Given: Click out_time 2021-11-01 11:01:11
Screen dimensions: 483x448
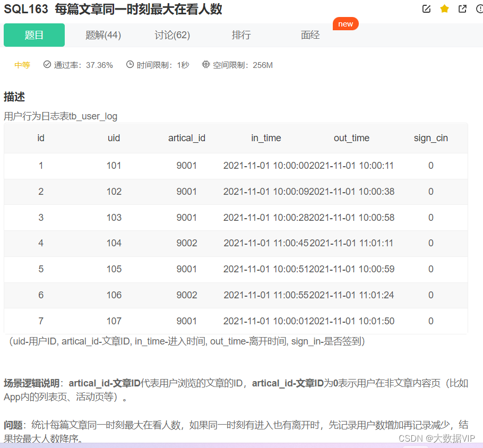Looking at the screenshot, I should click(x=351, y=243).
